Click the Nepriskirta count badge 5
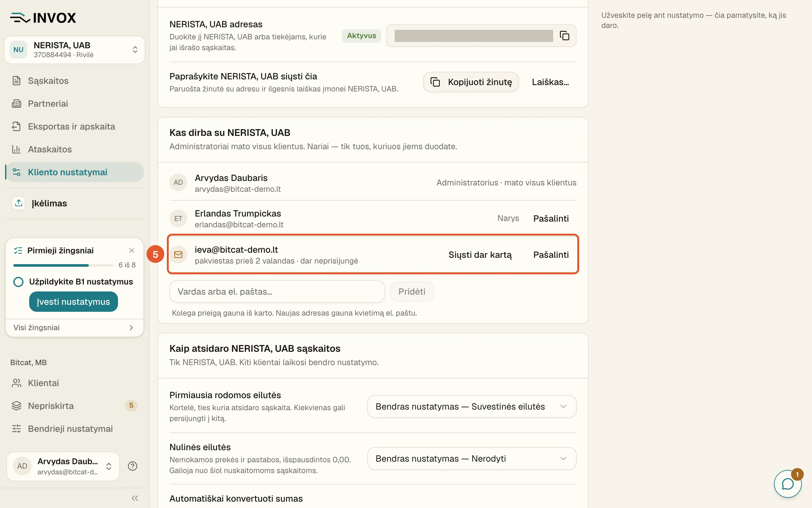 click(131, 405)
